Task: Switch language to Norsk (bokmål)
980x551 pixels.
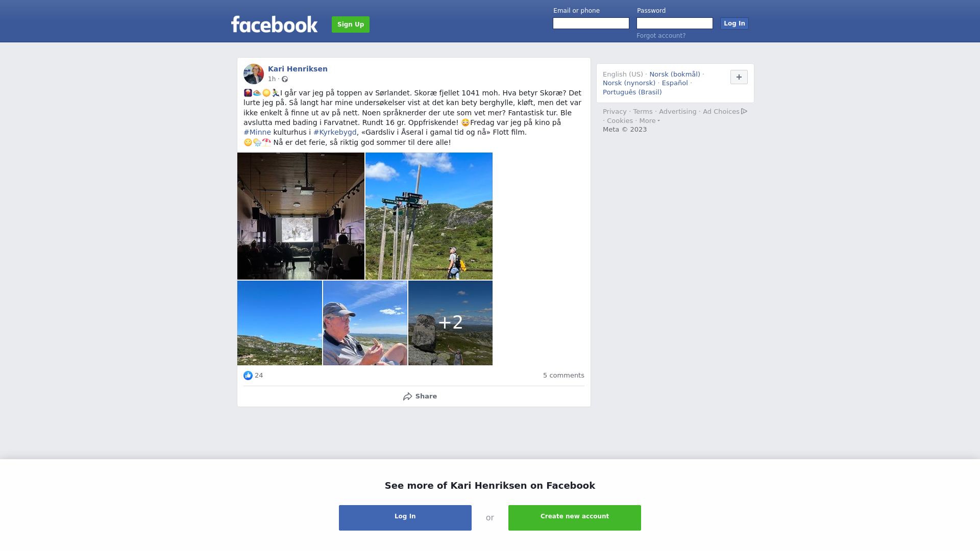Action: [675, 74]
